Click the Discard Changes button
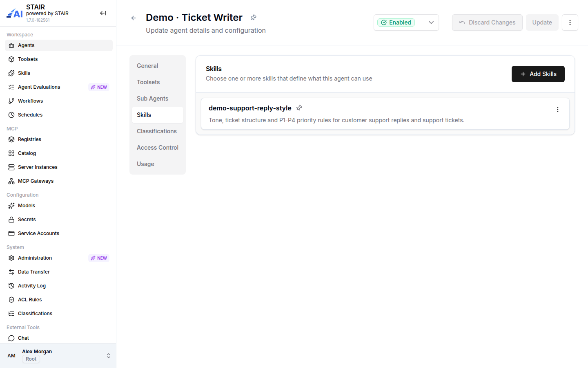588x368 pixels. coord(487,22)
